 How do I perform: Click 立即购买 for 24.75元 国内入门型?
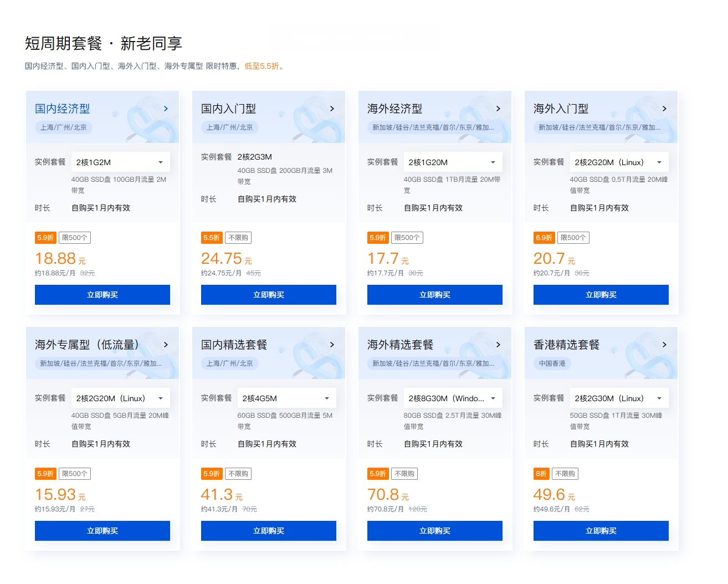[269, 295]
